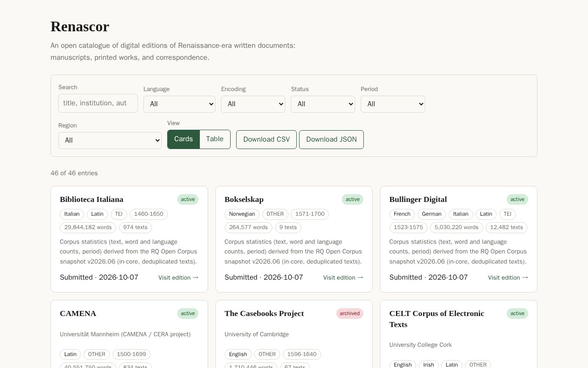The image size is (588, 368).
Task: Click the 1460-1650 period tag
Action: point(148,214)
